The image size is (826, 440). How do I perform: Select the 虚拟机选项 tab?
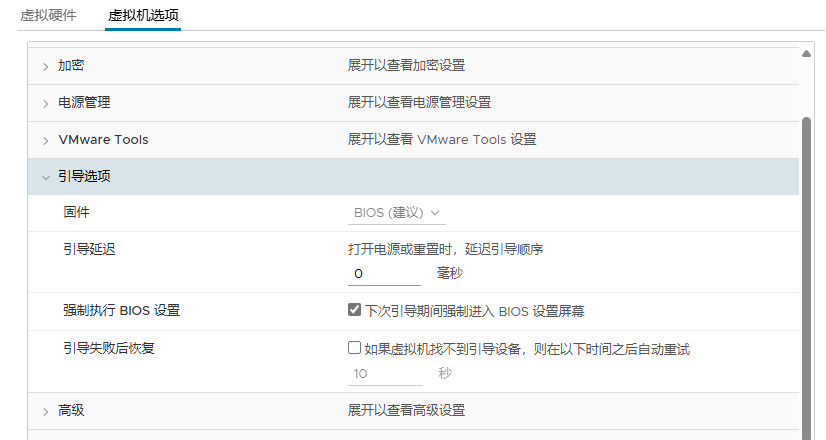143,16
